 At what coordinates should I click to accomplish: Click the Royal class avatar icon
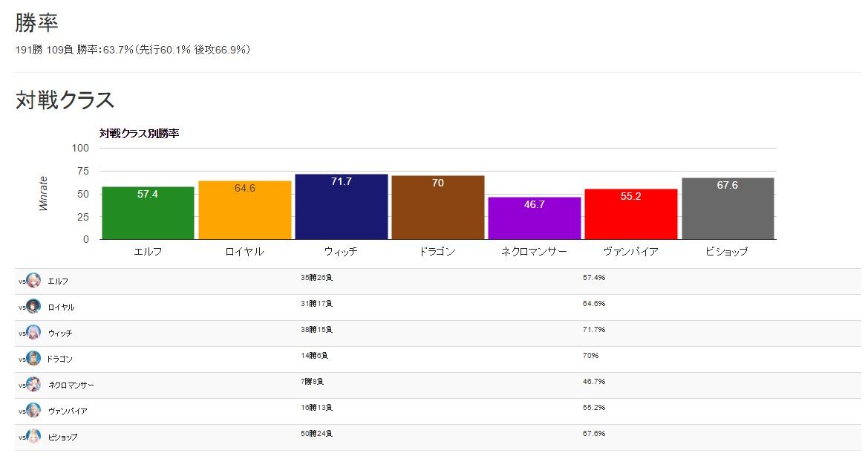33,306
